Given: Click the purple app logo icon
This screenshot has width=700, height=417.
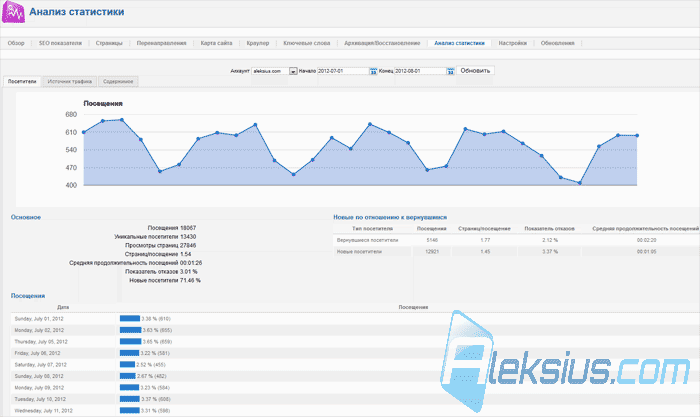Looking at the screenshot, I should tap(13, 12).
